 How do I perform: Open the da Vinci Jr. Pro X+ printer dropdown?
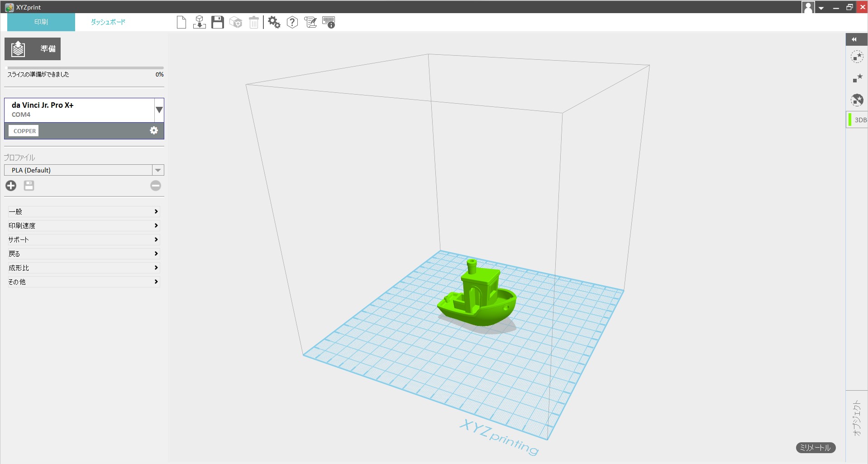tap(159, 110)
